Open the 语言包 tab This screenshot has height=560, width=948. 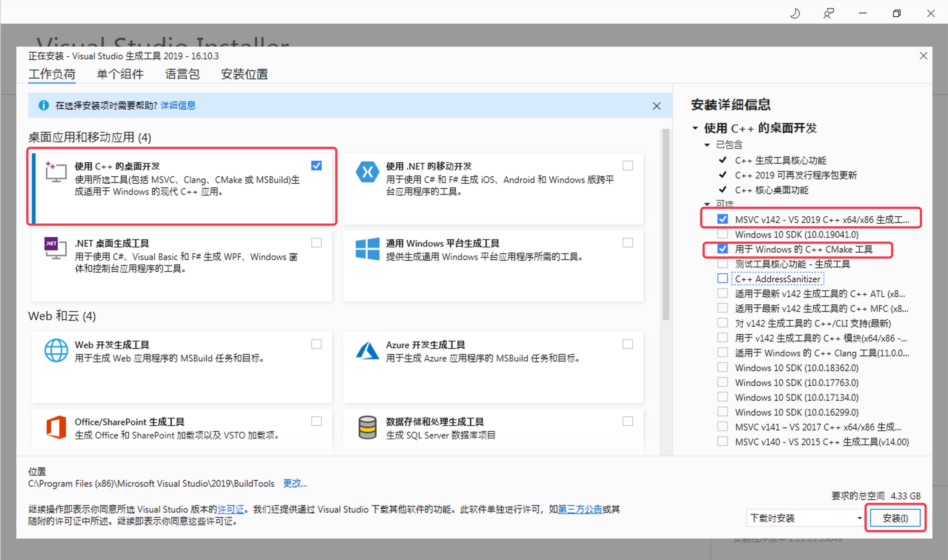(x=182, y=74)
